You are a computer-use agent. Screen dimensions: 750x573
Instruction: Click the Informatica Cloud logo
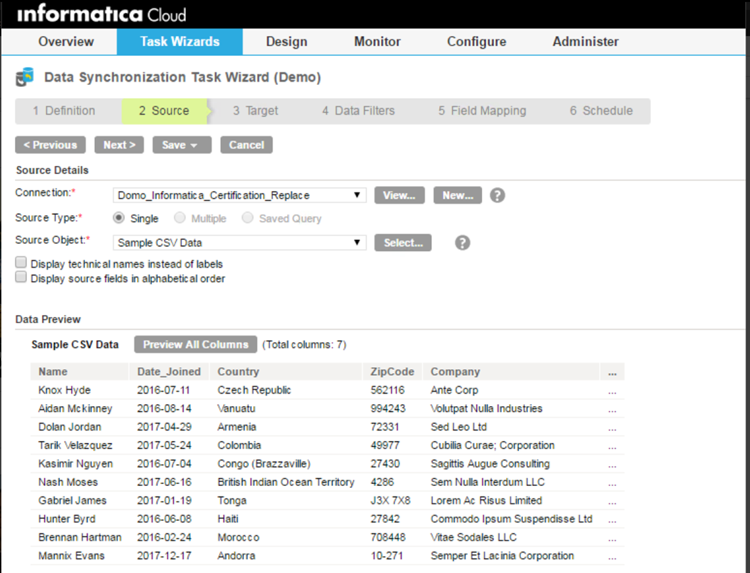click(101, 13)
